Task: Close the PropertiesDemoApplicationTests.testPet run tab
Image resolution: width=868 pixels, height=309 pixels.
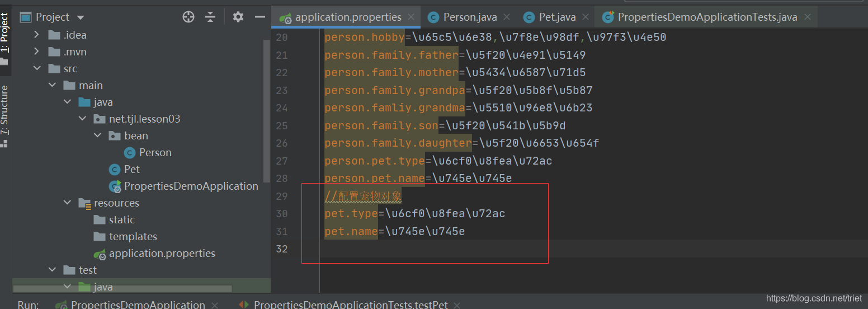Action: pos(457,305)
